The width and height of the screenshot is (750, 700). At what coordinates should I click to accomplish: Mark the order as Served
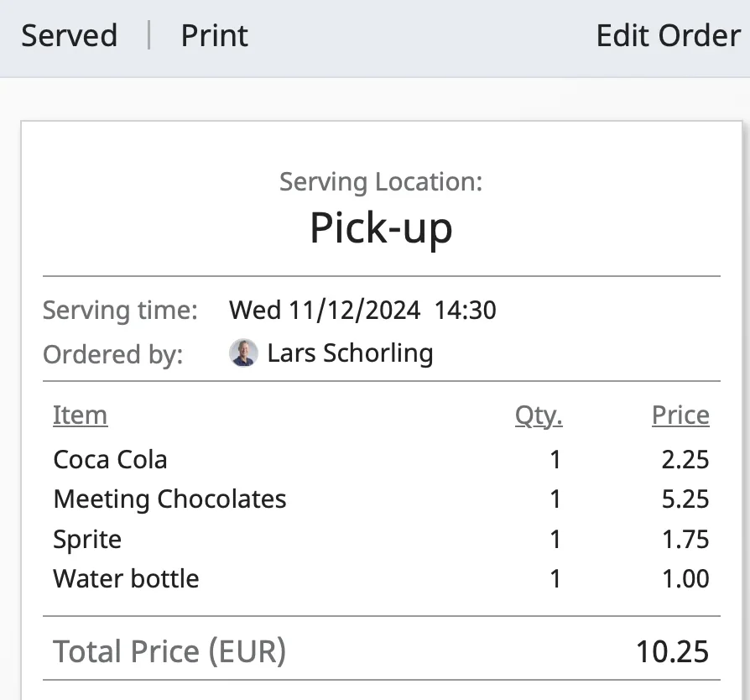click(70, 35)
